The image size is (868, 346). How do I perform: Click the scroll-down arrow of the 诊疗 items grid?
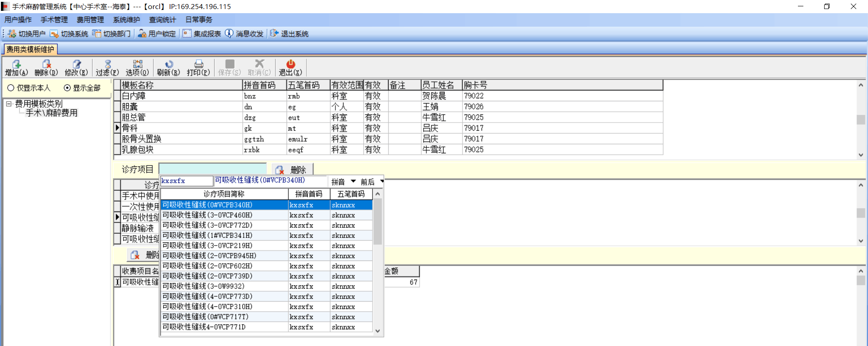(x=861, y=241)
